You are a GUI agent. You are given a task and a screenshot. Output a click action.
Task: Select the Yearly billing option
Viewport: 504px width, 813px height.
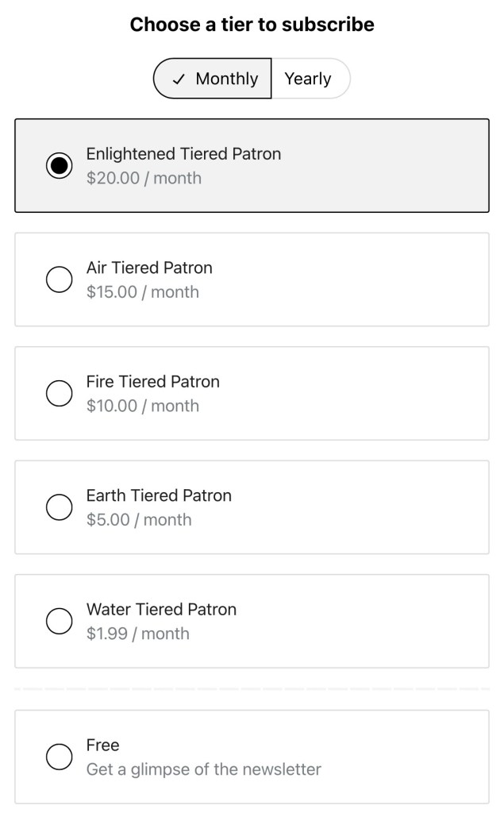tap(310, 78)
